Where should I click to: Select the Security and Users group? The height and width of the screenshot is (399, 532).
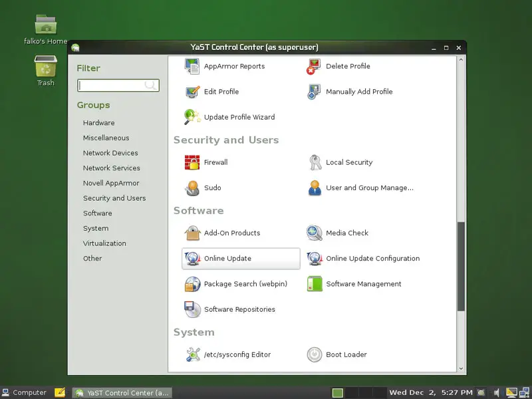click(114, 198)
